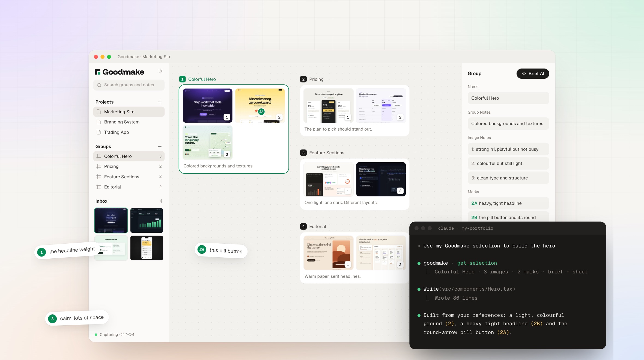
Task: Click the Trading App document icon
Action: 99,132
